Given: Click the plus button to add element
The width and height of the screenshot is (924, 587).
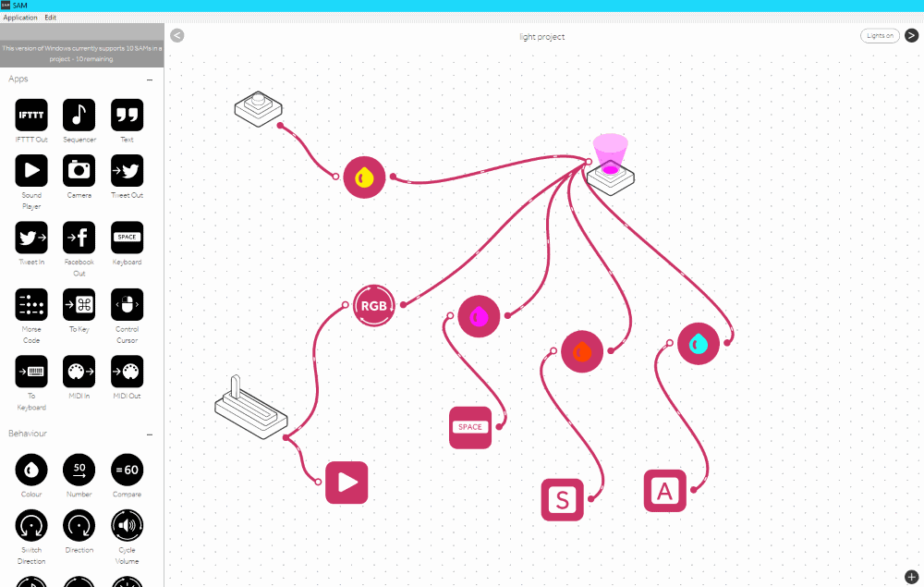Looking at the screenshot, I should (x=912, y=576).
